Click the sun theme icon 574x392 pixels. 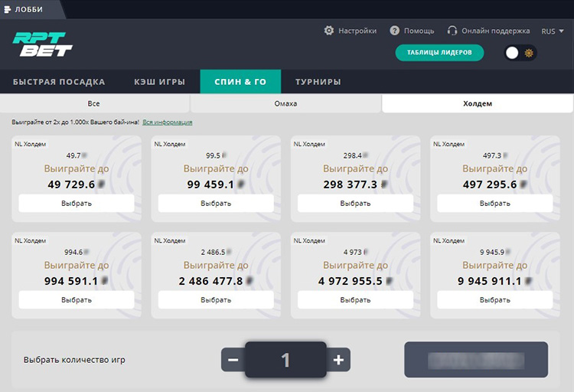click(529, 53)
